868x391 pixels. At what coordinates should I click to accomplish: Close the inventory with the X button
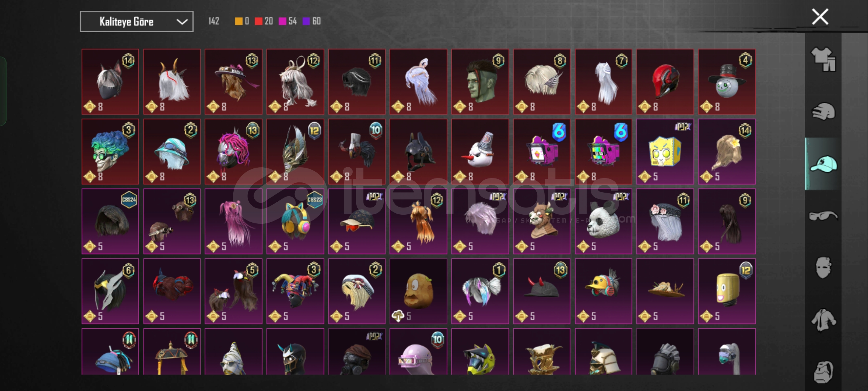click(x=820, y=17)
